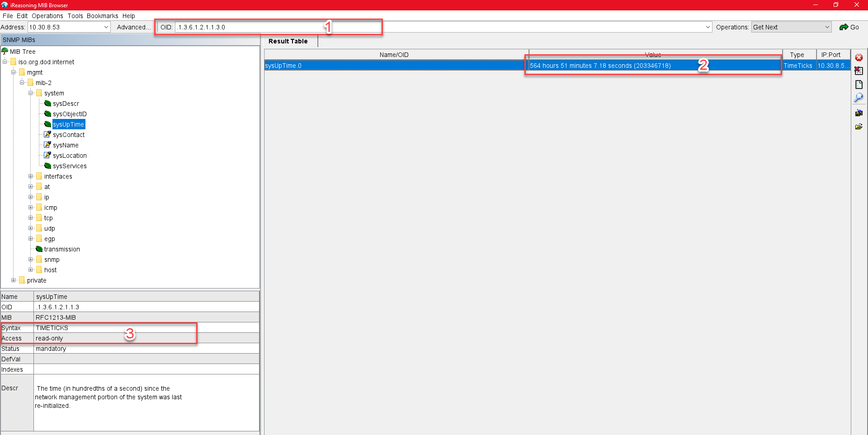Viewport: 868px width, 435px height.
Task: Switch to the Result Table tab
Action: 288,41
